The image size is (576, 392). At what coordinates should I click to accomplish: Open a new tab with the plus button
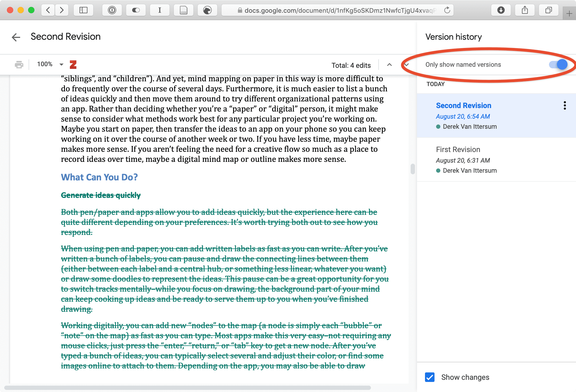(569, 13)
